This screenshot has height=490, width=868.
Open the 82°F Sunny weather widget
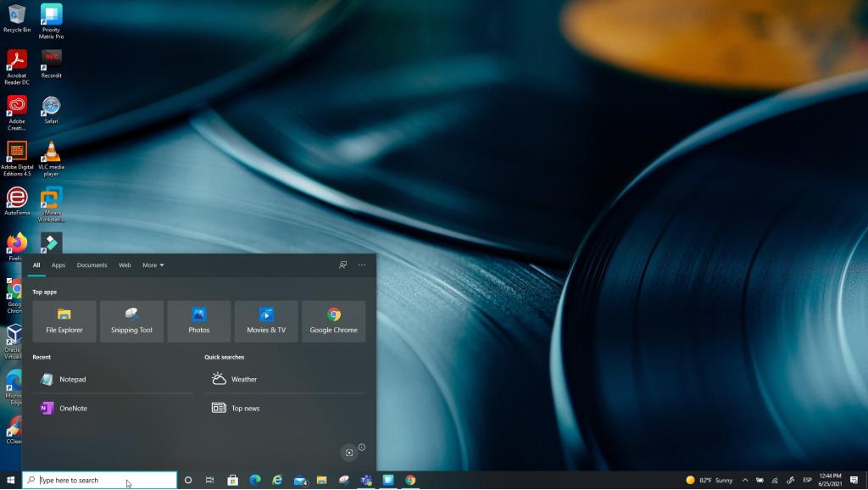pos(709,480)
